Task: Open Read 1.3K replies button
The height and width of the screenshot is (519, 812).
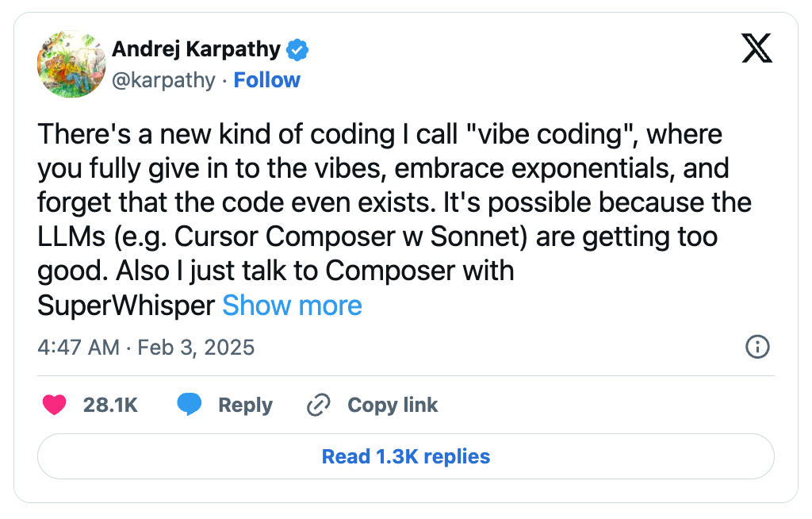Action: tap(405, 456)
